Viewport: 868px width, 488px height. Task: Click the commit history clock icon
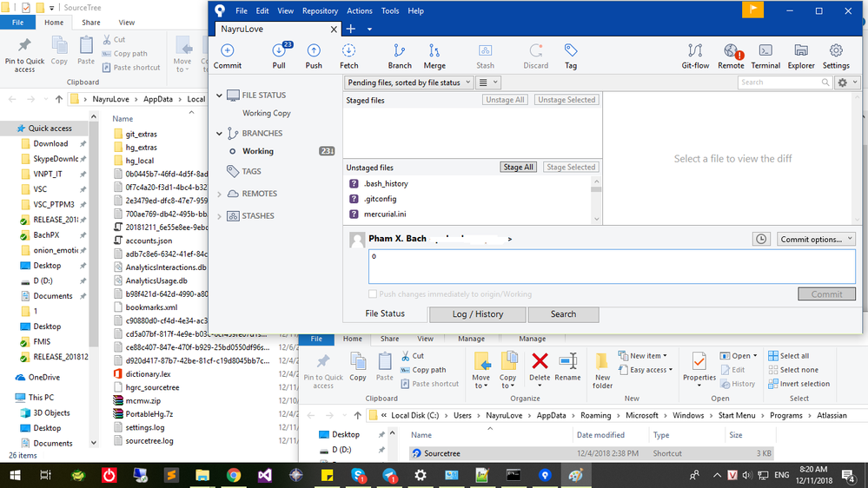click(761, 239)
